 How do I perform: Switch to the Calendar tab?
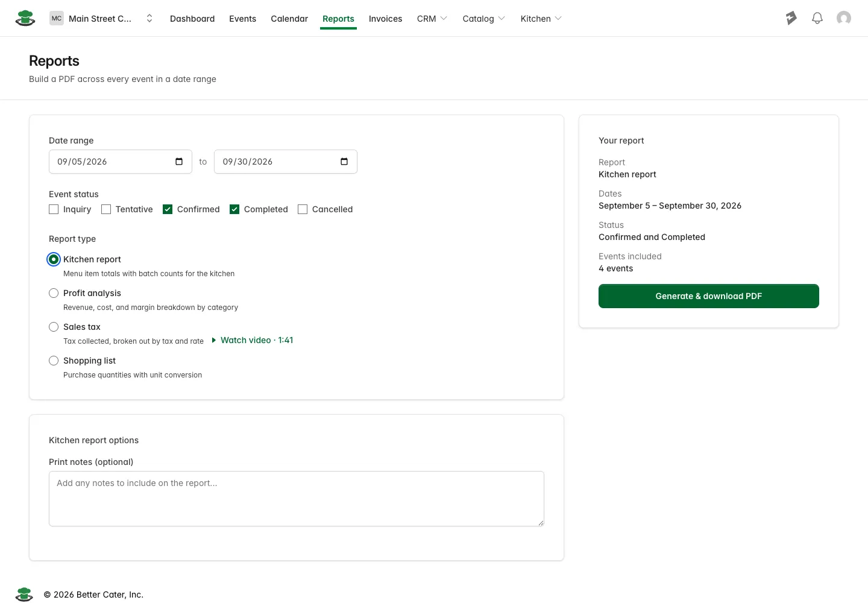tap(289, 19)
